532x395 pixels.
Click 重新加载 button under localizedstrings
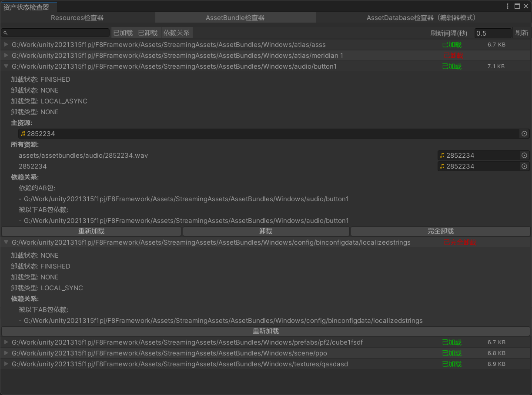(266, 331)
